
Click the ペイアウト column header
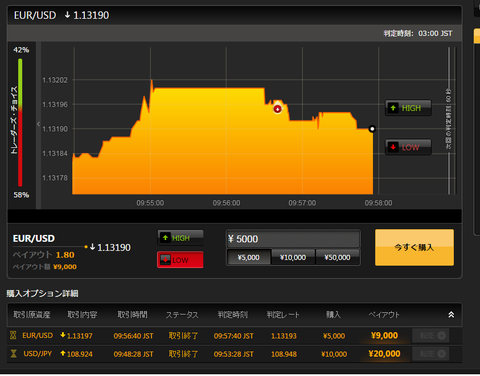click(384, 315)
